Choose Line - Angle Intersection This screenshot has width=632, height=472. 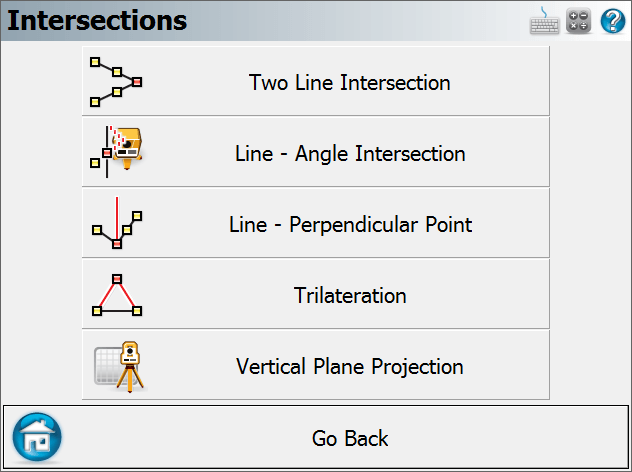(x=316, y=152)
